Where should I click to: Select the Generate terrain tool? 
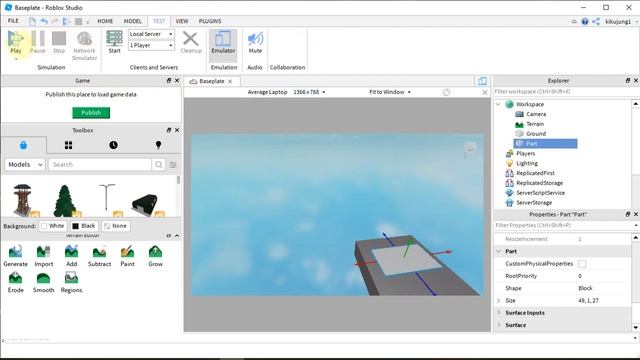(x=16, y=256)
